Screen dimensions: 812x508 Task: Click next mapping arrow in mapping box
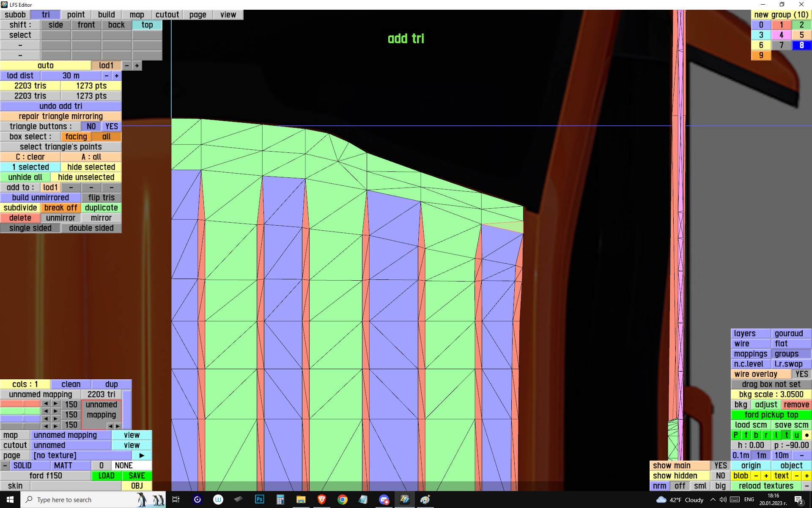click(118, 426)
